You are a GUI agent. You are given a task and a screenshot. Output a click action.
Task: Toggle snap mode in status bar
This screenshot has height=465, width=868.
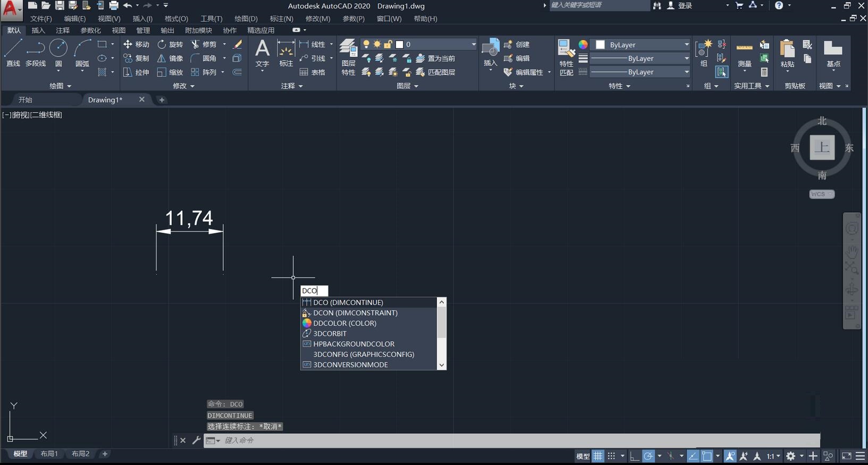point(612,456)
